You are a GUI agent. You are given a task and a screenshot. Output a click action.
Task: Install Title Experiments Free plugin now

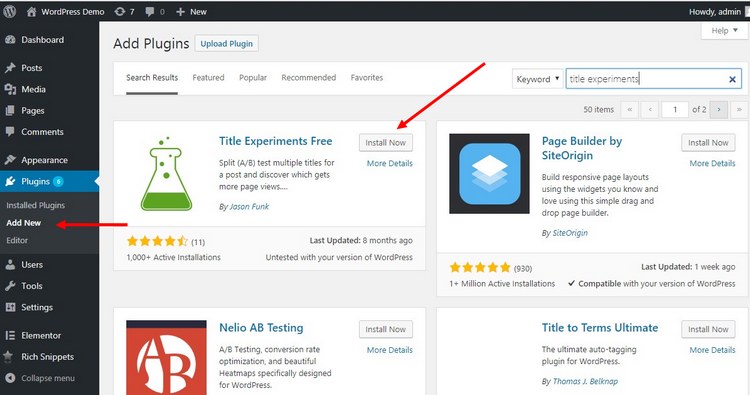click(386, 143)
